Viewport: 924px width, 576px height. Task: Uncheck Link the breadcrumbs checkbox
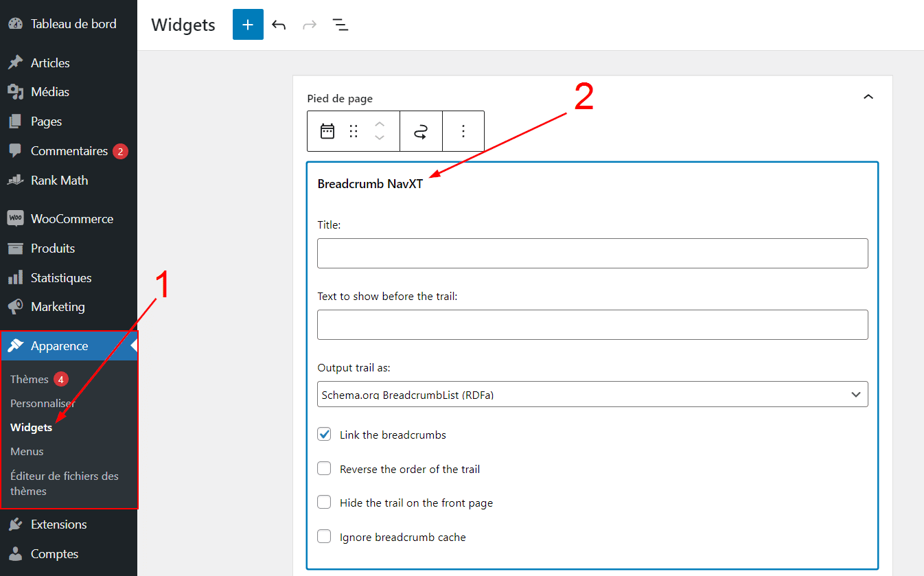click(324, 435)
